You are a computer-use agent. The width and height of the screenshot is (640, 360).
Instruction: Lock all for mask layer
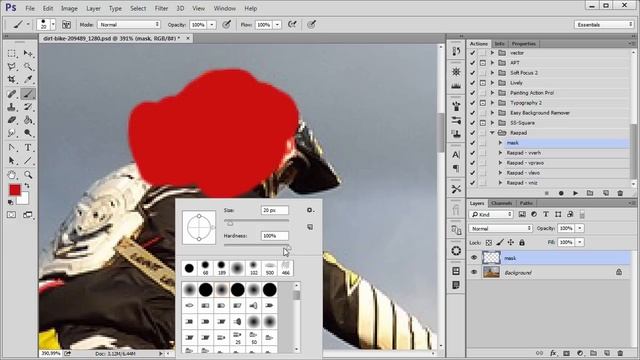(522, 242)
